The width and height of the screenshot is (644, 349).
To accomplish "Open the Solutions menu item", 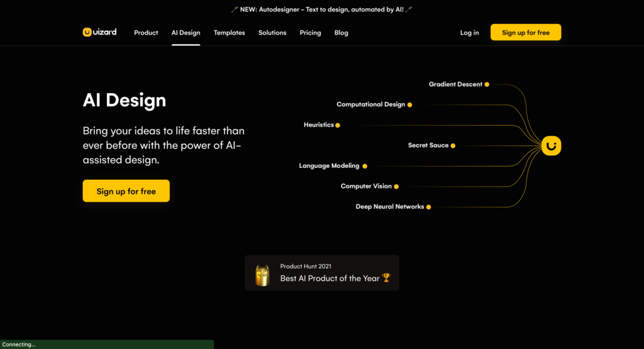I will (x=272, y=33).
